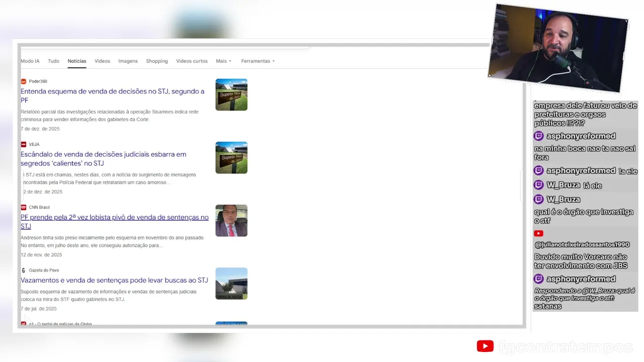Click the CNN Brasil lobista photo thumbnail
Image resolution: width=644 pixels, height=362 pixels.
click(x=231, y=220)
